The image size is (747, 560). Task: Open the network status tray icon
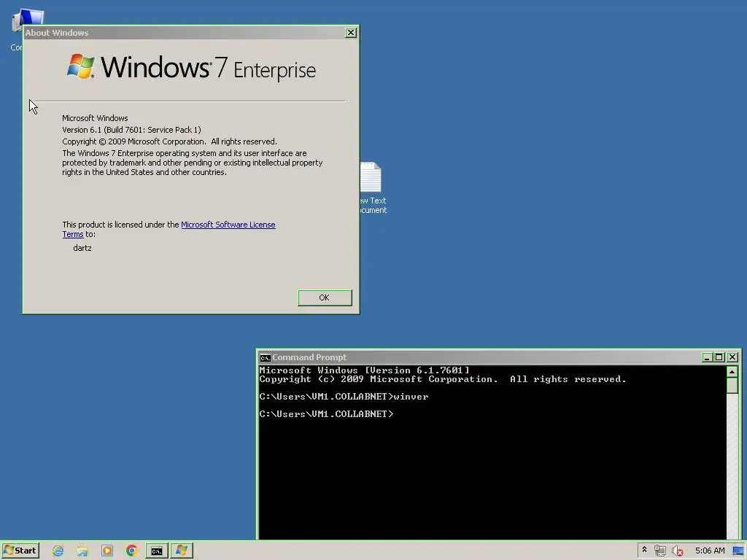tap(659, 551)
